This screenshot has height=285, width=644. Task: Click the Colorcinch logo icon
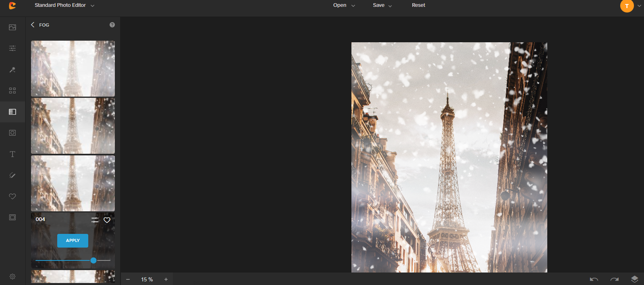point(12,6)
